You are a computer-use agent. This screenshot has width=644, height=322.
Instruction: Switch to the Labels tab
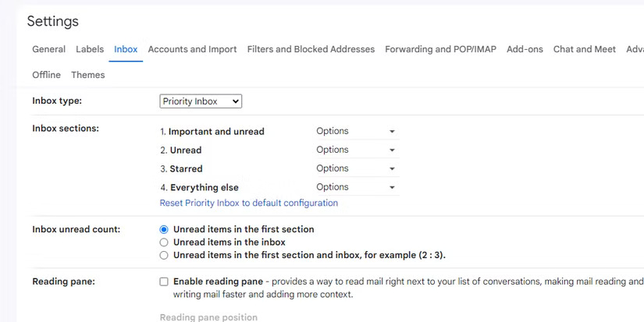90,49
